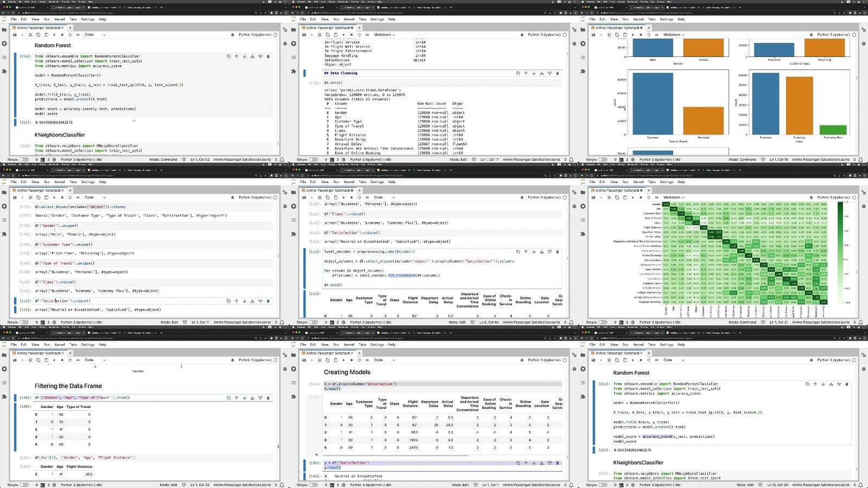Click Python 3 (ipykernel) kernel name above Data Cleaning
Screen dimensions: 868x488
click(x=544, y=35)
